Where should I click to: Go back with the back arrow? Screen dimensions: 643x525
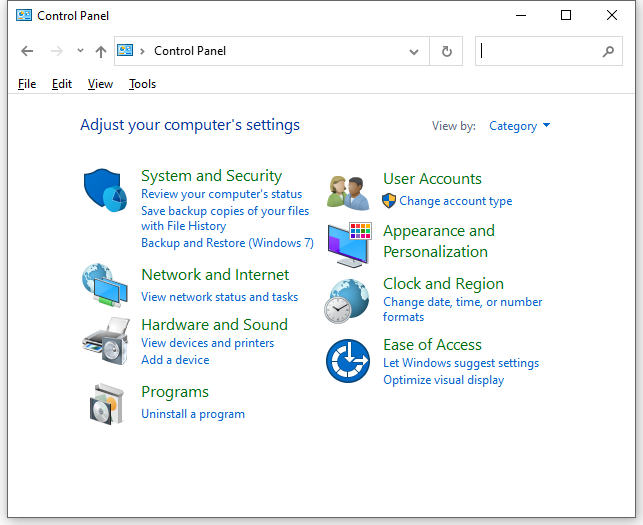[27, 51]
